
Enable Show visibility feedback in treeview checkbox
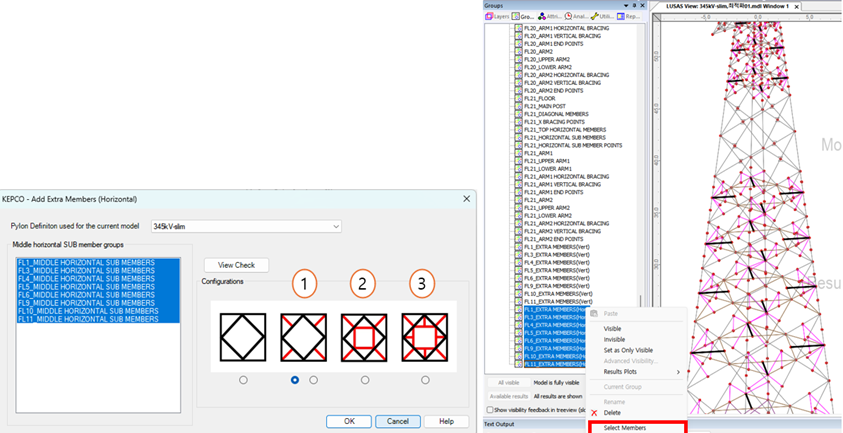490,409
